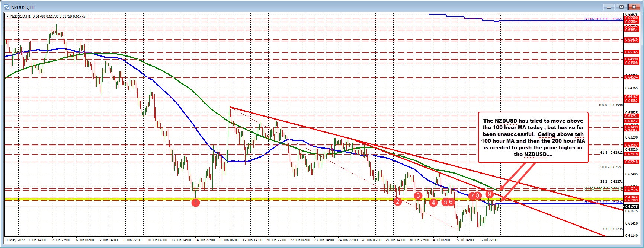Select the 50.0 Fibonacci level label
This screenshot has width=644, height=248.
611,167
